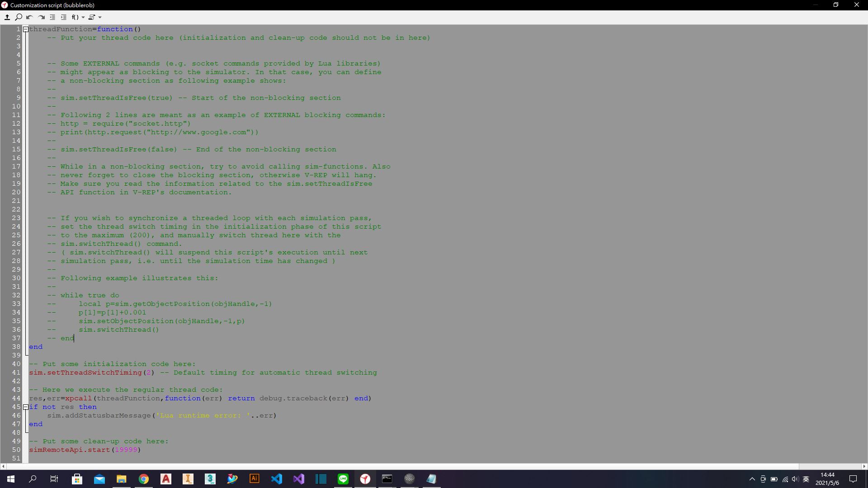This screenshot has width=868, height=488.
Task: Show hidden system tray icons
Action: (x=752, y=479)
